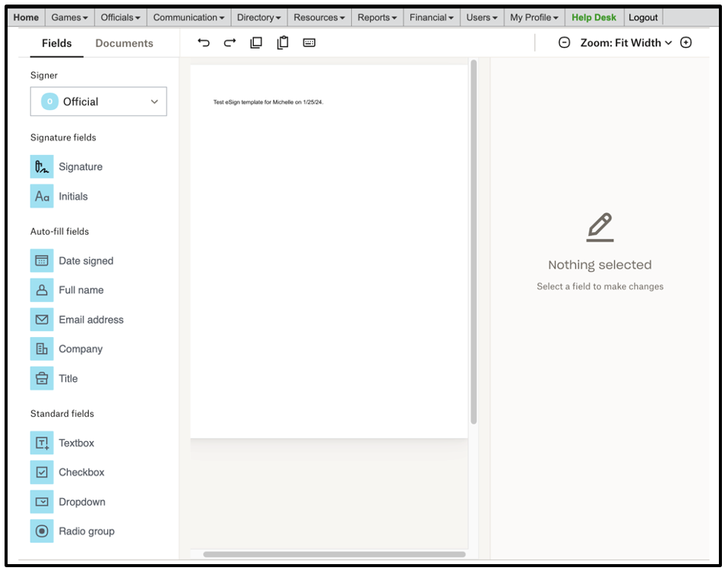
Task: Expand the Reports menu
Action: click(x=378, y=17)
